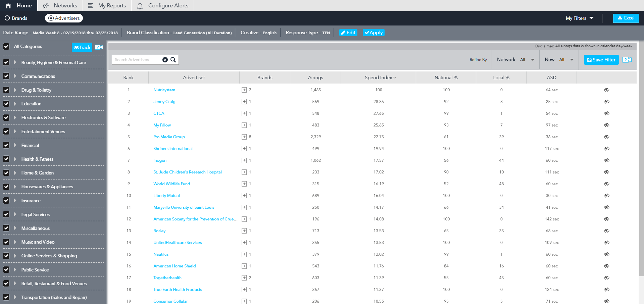Expand Entertainment Venues category arrow
The width and height of the screenshot is (644, 304).
pyautogui.click(x=15, y=132)
